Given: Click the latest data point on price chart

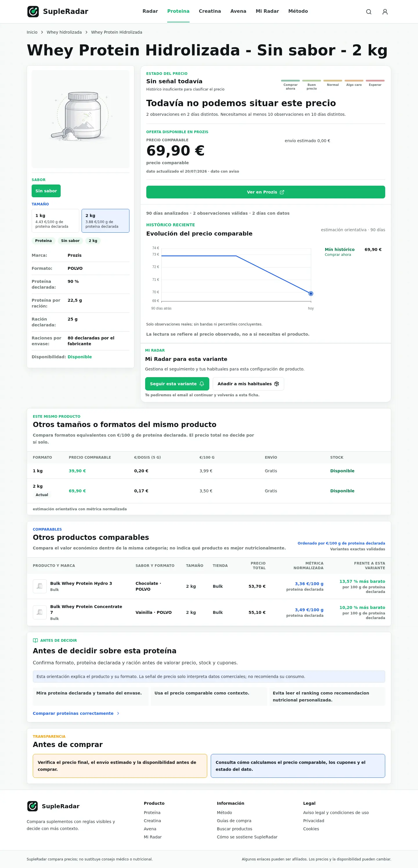Looking at the screenshot, I should tap(311, 294).
